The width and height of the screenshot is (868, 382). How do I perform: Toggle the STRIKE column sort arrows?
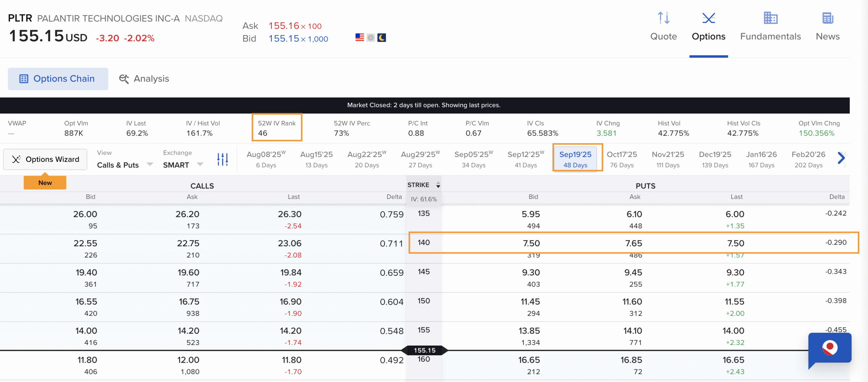pos(438,185)
